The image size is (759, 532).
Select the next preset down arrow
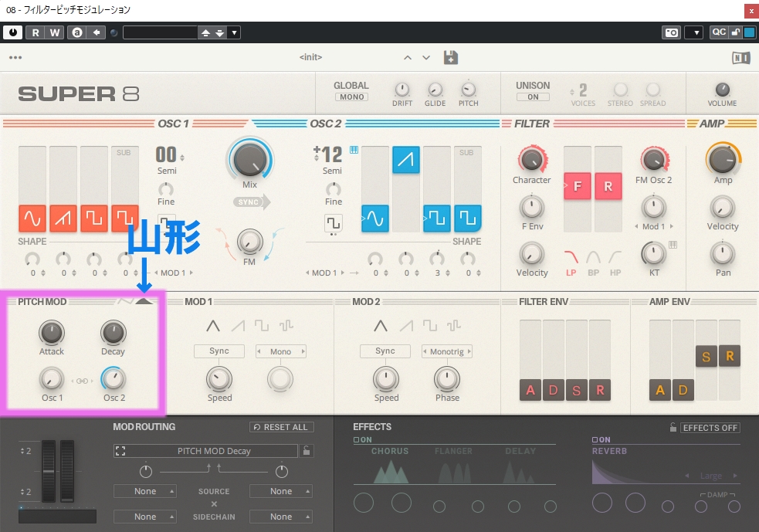tap(426, 58)
